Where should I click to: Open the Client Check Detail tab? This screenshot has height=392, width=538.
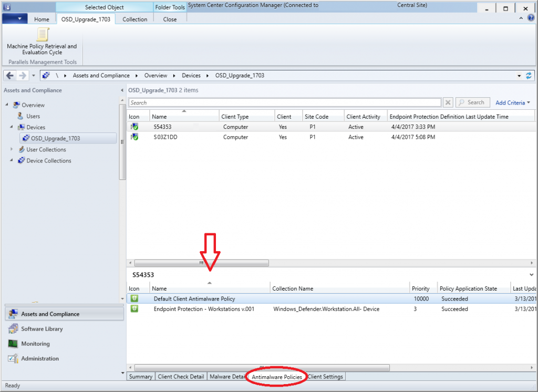coord(181,377)
